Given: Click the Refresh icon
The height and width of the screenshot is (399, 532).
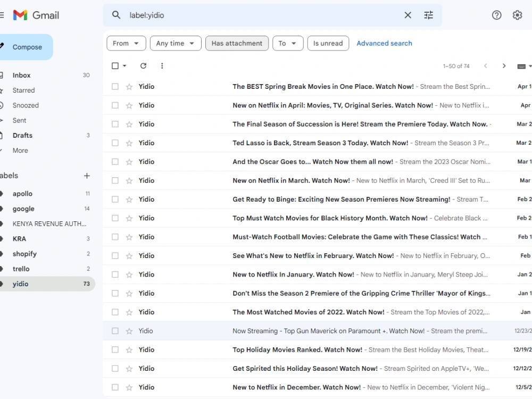Looking at the screenshot, I should [x=144, y=66].
